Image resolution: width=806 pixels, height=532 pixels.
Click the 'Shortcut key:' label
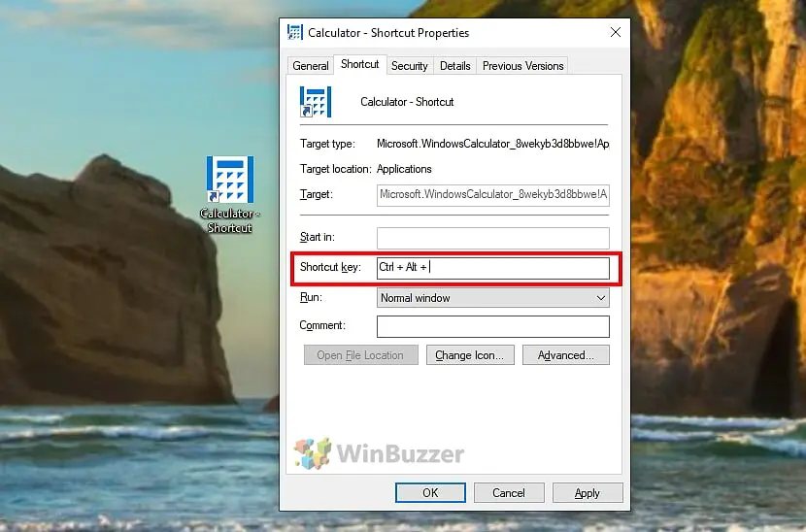[x=330, y=267]
